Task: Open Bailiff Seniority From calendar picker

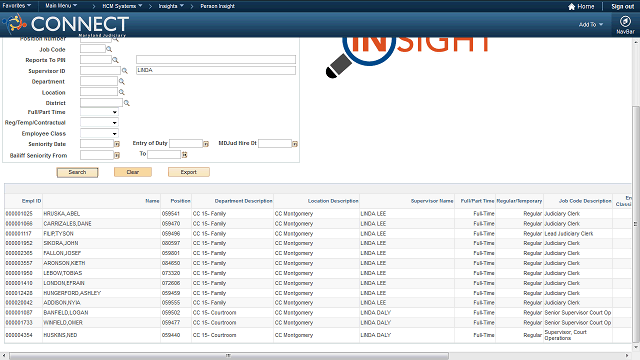Action: 117,156
